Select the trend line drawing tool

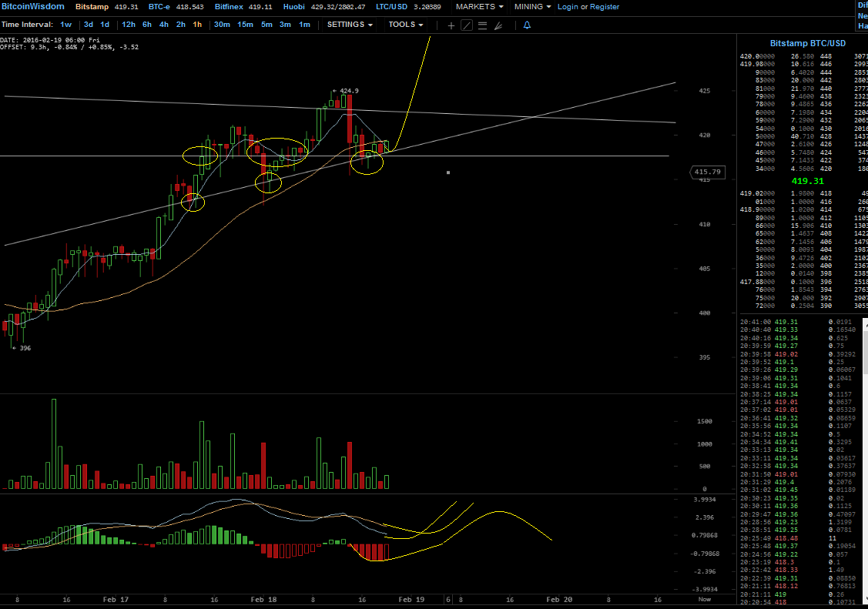(x=467, y=25)
